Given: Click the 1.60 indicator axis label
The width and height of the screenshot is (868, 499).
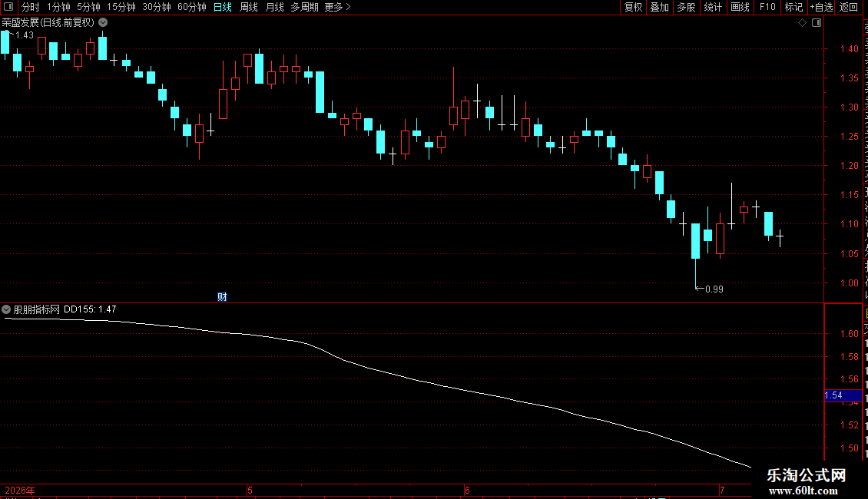Looking at the screenshot, I should 849,334.
